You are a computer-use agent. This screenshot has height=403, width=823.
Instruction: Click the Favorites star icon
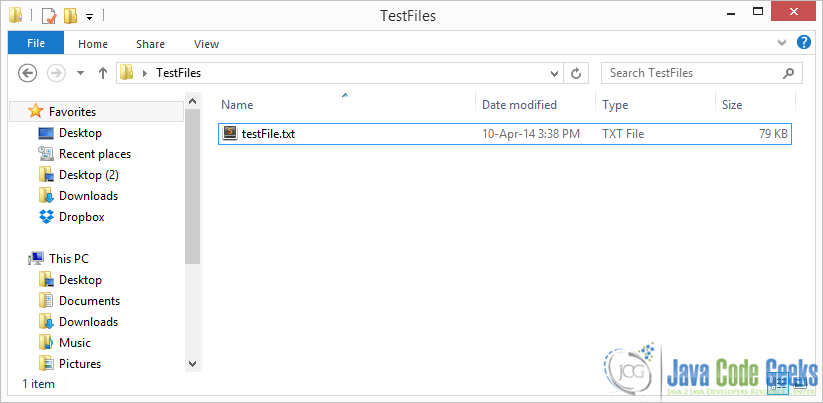point(36,111)
